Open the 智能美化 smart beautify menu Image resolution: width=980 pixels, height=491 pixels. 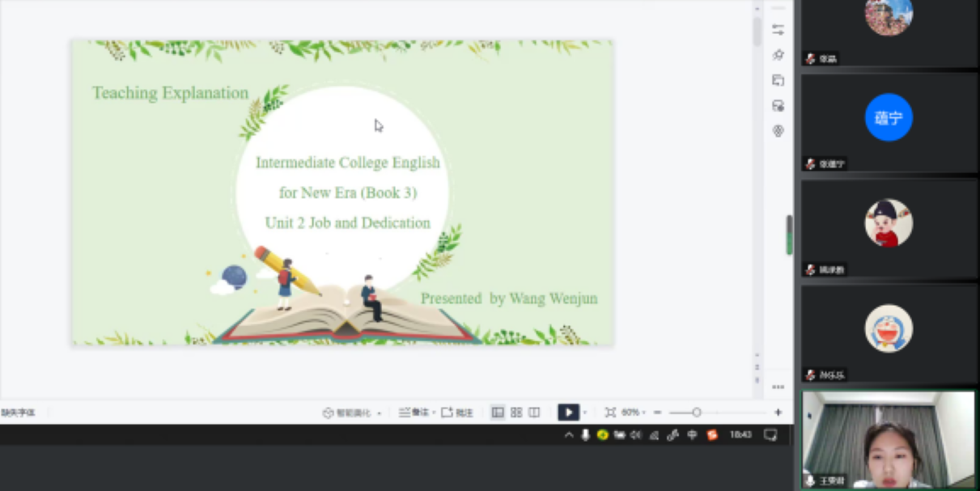click(x=352, y=413)
